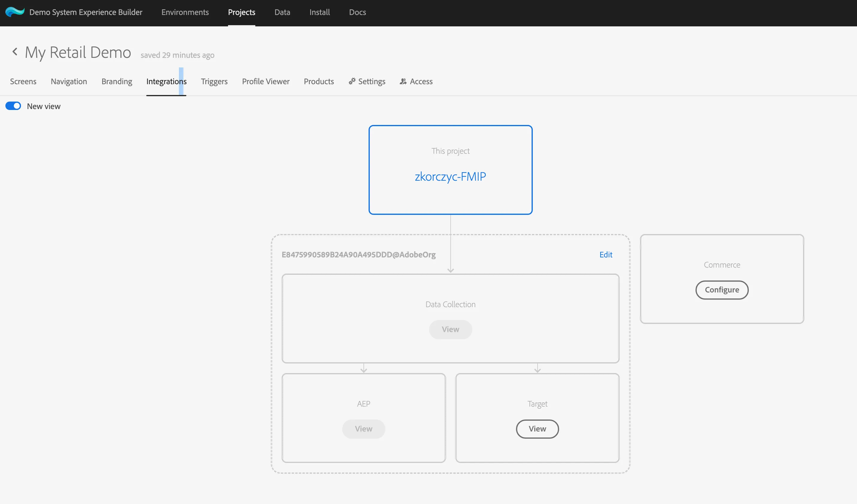Click the Demo System Experience Builder title

click(x=86, y=12)
